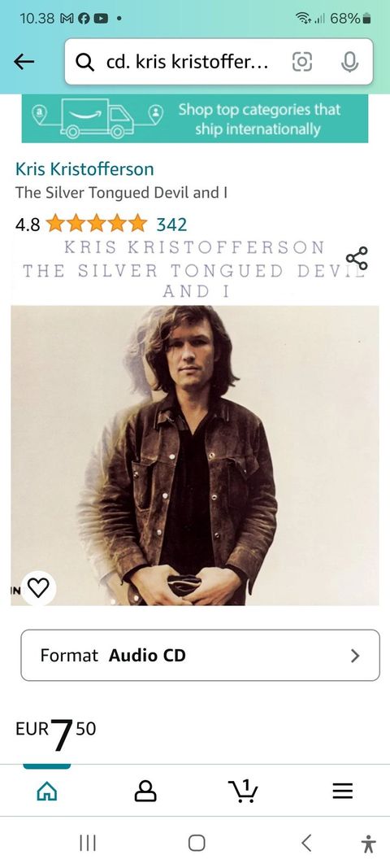The height and width of the screenshot is (868, 390).
Task: Open the hamburger menu in bottom bar
Action: tap(342, 791)
